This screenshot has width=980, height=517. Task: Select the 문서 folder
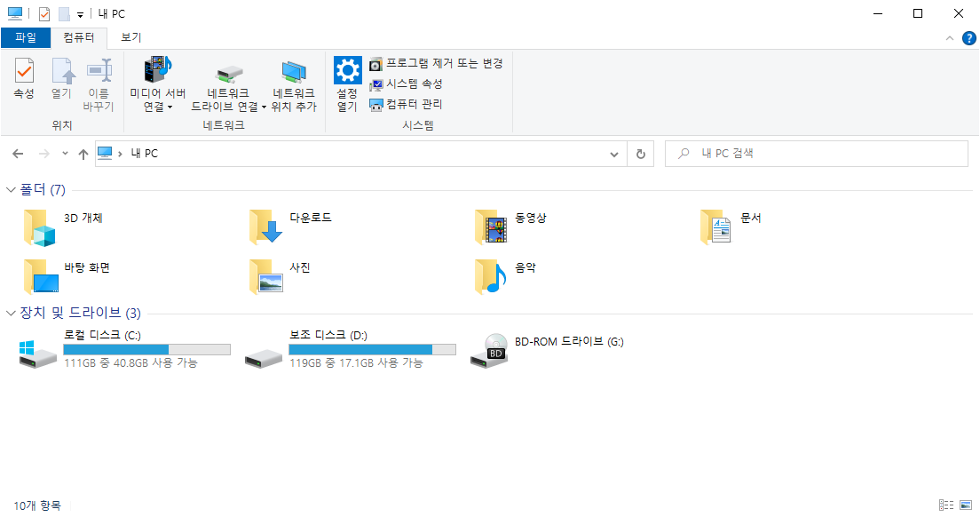731,227
